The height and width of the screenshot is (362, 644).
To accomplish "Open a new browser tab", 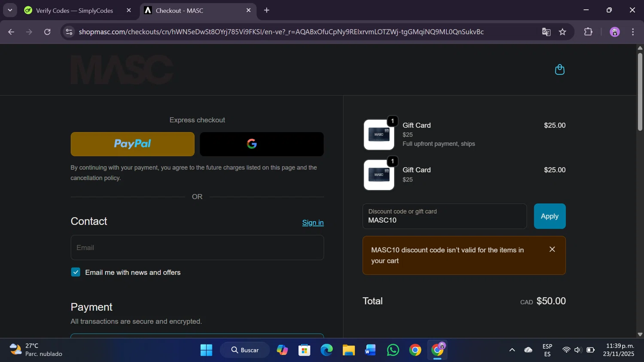I will [267, 10].
